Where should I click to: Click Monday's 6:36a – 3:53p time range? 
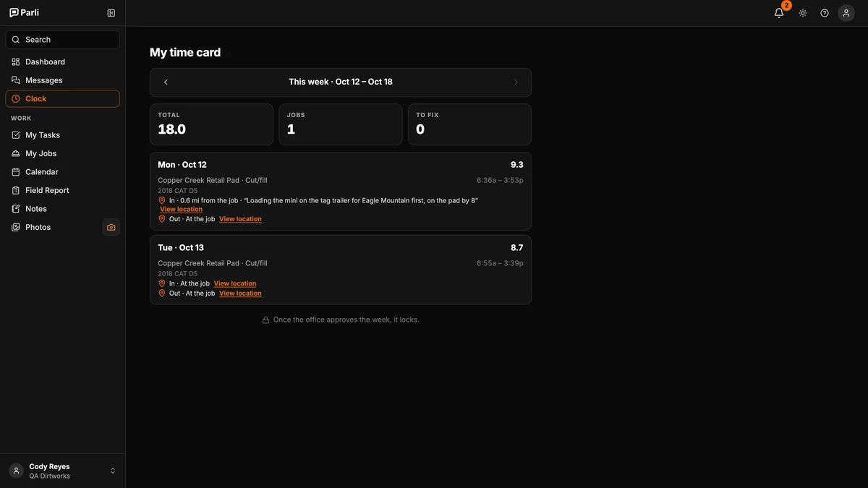click(x=500, y=181)
